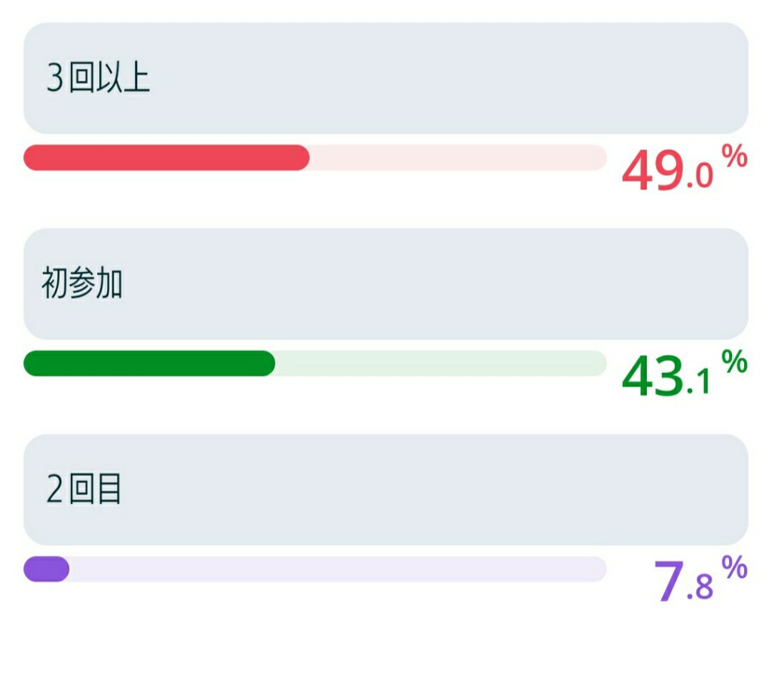Click the red filled progress bar segment
The height and width of the screenshot is (700, 772).
click(167, 158)
